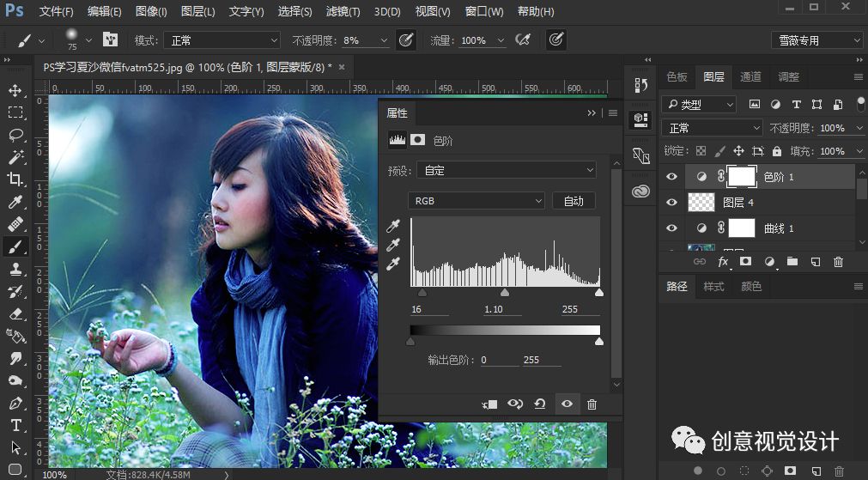Click the black point eyedropper
This screenshot has height=480, width=868.
393,226
